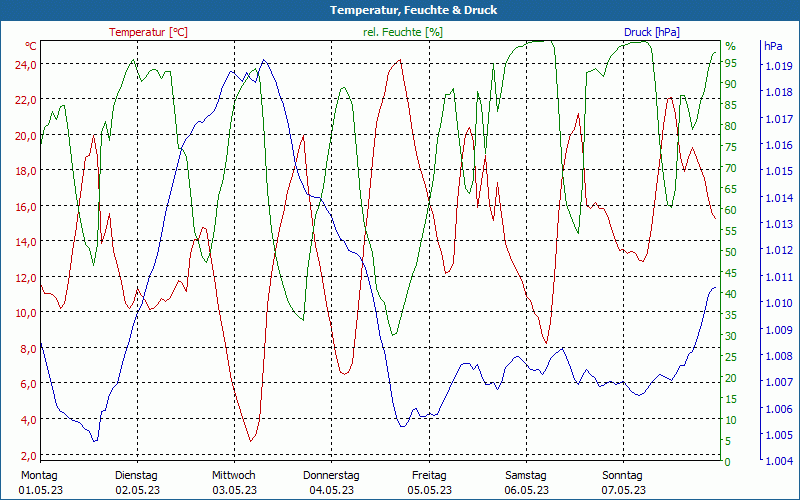
Task: Click the blue 'hPa' unit label
Action: pyautogui.click(x=773, y=46)
